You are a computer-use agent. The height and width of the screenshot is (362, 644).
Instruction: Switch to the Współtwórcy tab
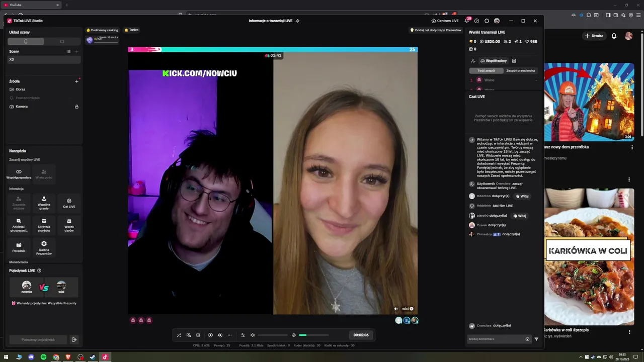pos(494,61)
